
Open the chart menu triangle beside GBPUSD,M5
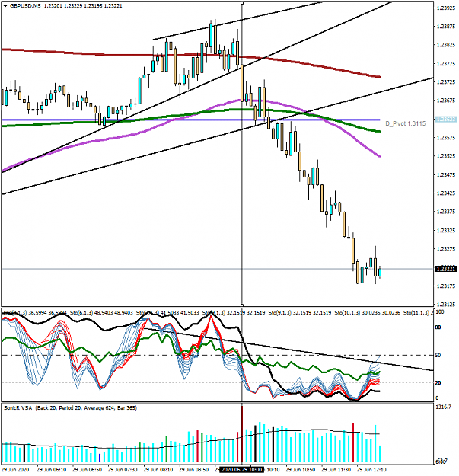pos(5,6)
